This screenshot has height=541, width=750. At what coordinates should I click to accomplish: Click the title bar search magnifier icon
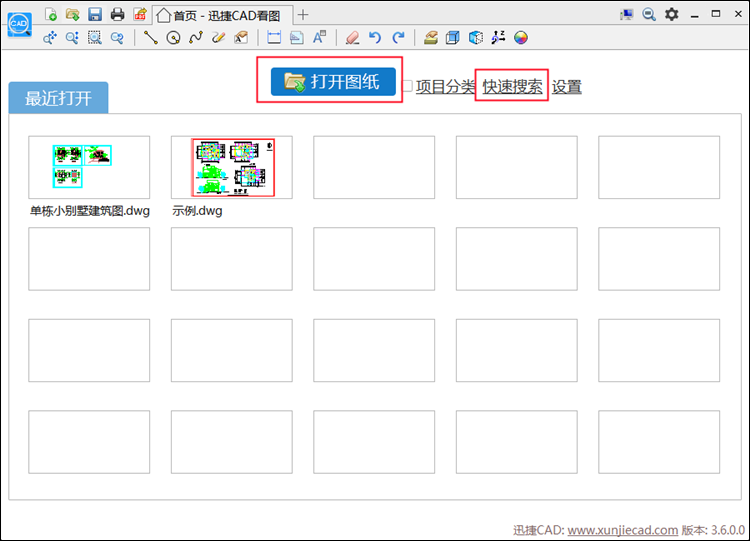(649, 14)
